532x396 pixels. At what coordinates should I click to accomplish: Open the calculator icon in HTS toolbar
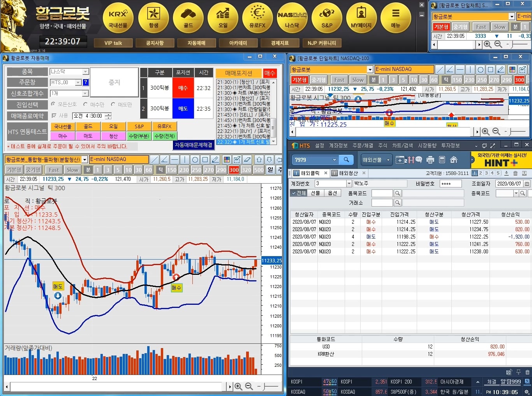coord(442,159)
